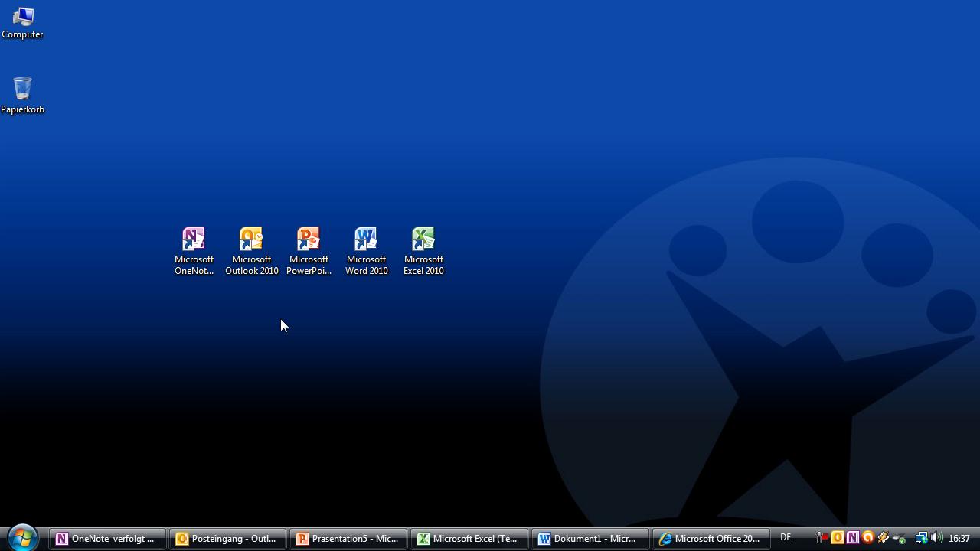Image resolution: width=980 pixels, height=551 pixels.
Task: Bring up the Microsoft Excel taskbar window
Action: coord(469,539)
